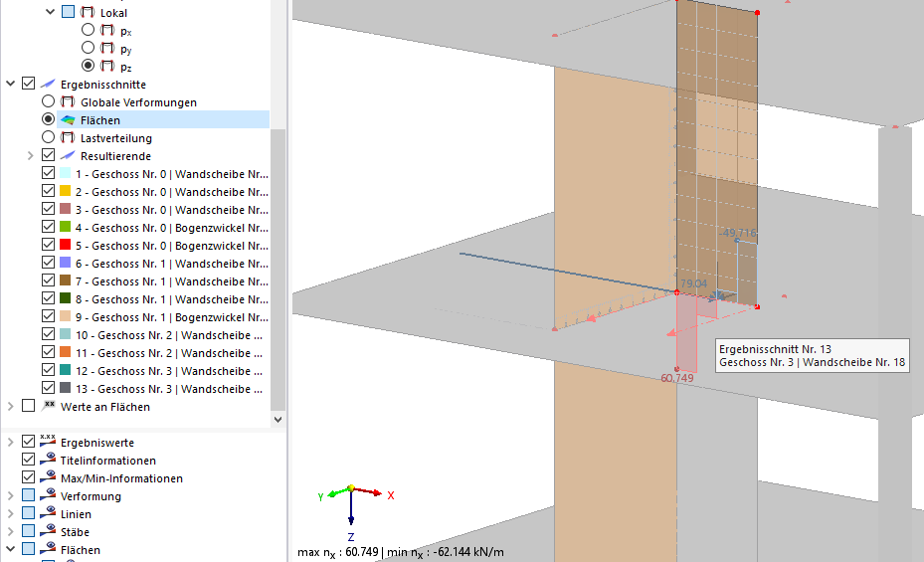The width and height of the screenshot is (924, 562).
Task: Click the py frame icon
Action: click(x=107, y=47)
